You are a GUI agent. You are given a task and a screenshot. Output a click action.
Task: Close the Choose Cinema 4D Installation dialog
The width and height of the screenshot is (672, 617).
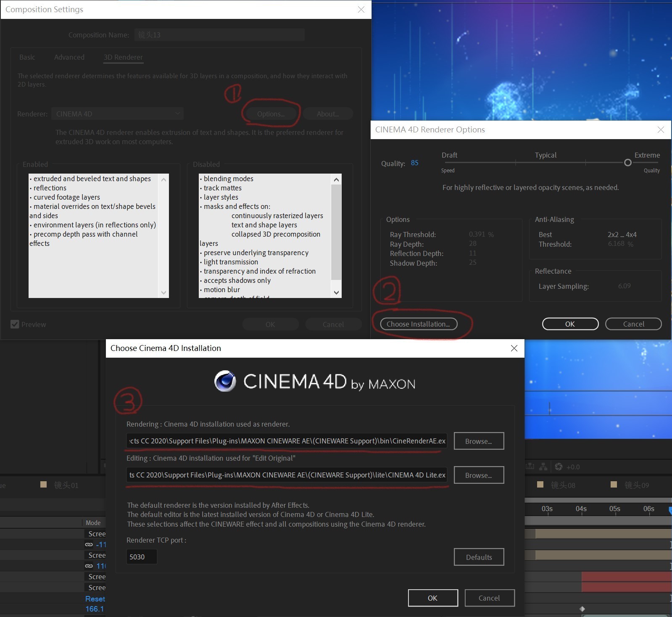(x=514, y=348)
